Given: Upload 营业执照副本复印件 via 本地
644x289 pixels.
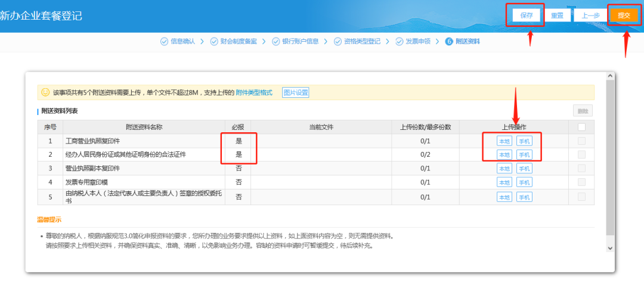Looking at the screenshot, I should point(504,168).
